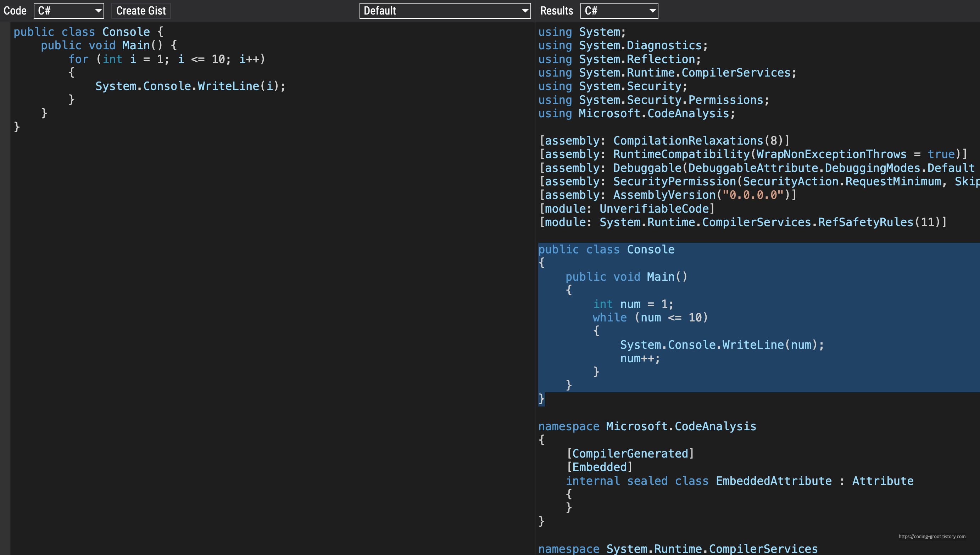This screenshot has height=555, width=980.
Task: Click the Code panel label
Action: (x=15, y=11)
